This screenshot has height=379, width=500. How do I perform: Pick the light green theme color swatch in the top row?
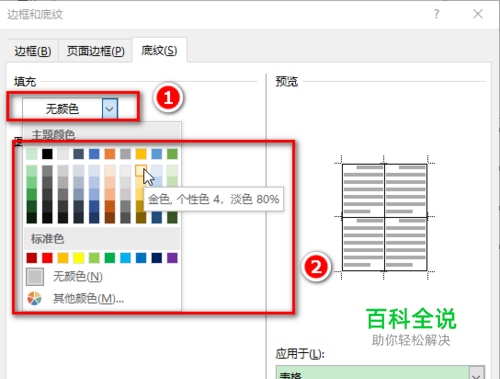coord(32,154)
